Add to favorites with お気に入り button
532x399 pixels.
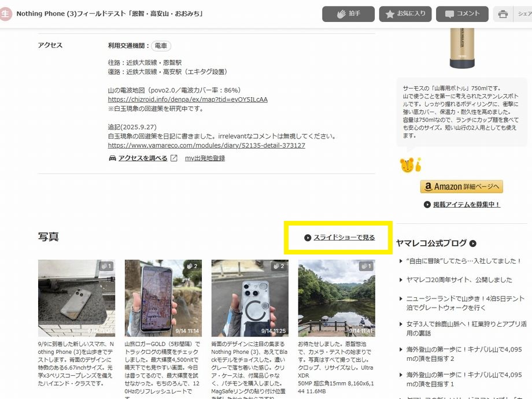click(x=405, y=14)
